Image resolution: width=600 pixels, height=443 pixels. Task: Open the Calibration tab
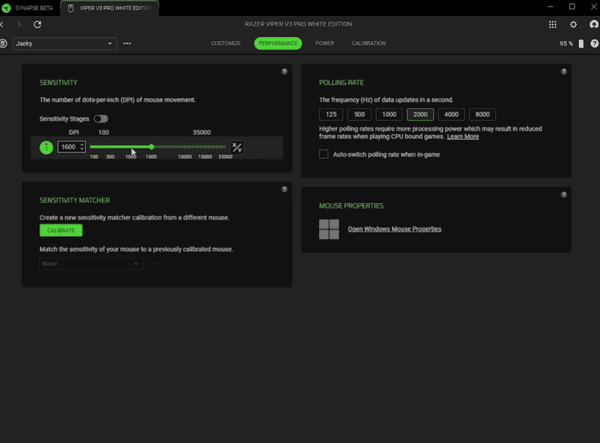(x=368, y=44)
